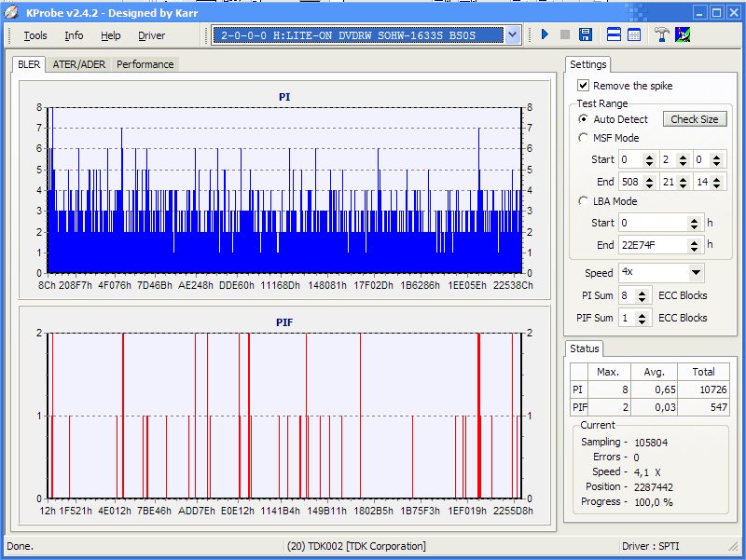Select the MSF Mode radio button
This screenshot has height=560, width=746.
(x=583, y=138)
